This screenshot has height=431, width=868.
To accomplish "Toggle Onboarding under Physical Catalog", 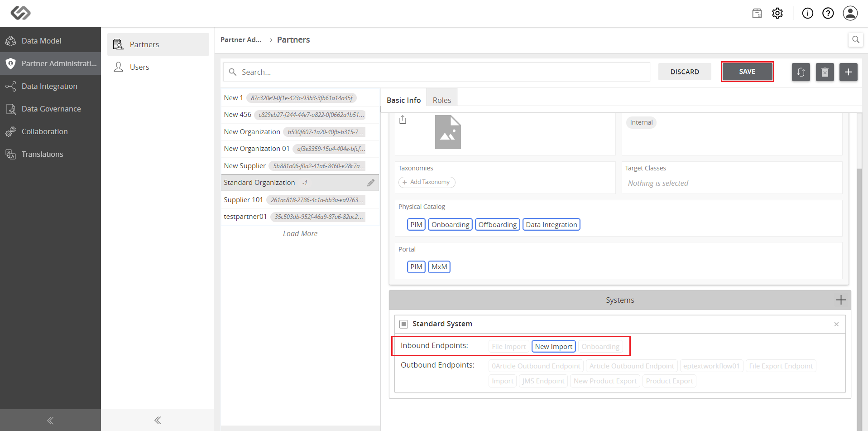I will coord(450,225).
